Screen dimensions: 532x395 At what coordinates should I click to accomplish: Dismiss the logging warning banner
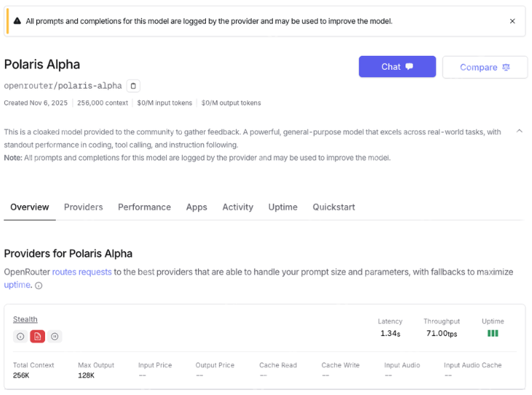tap(512, 21)
